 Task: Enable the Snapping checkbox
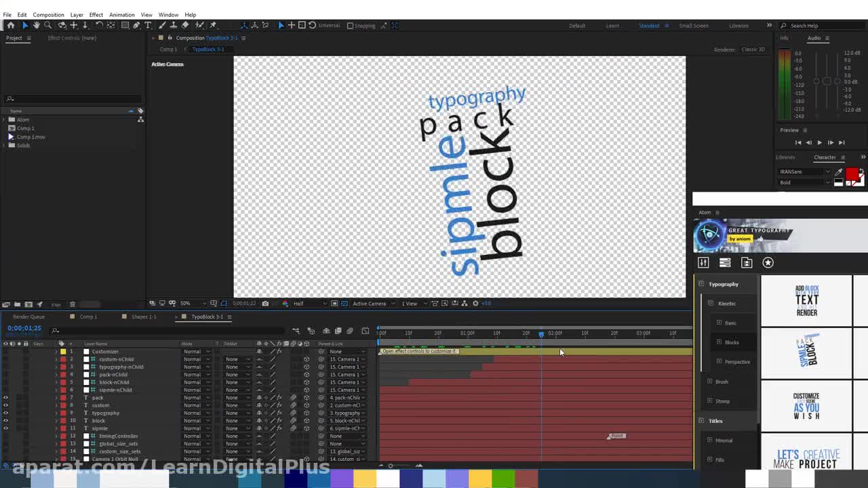[351, 26]
